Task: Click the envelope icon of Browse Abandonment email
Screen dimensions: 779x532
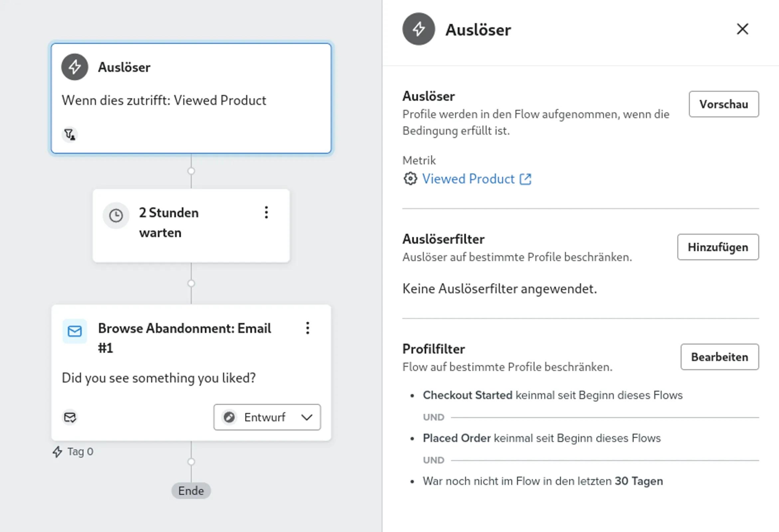Action: (x=75, y=331)
